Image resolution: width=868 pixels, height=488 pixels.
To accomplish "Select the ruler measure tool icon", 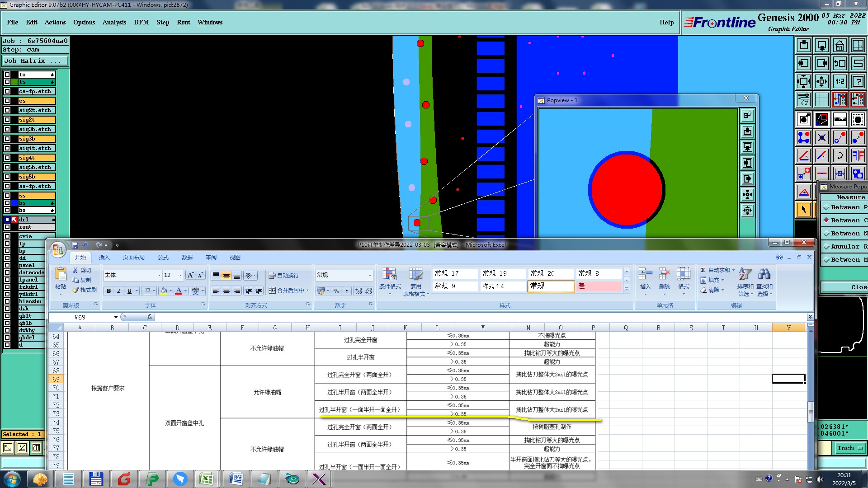I will pos(840,119).
